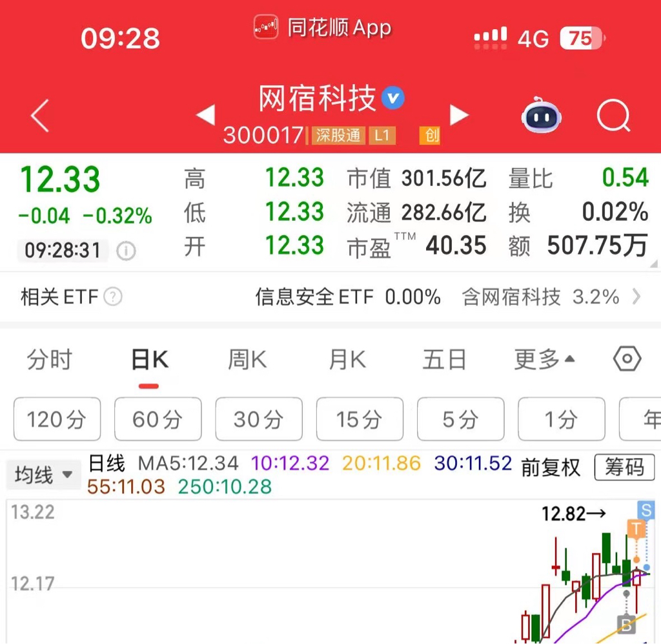
Task: Choose 1分 period button
Action: click(x=561, y=419)
